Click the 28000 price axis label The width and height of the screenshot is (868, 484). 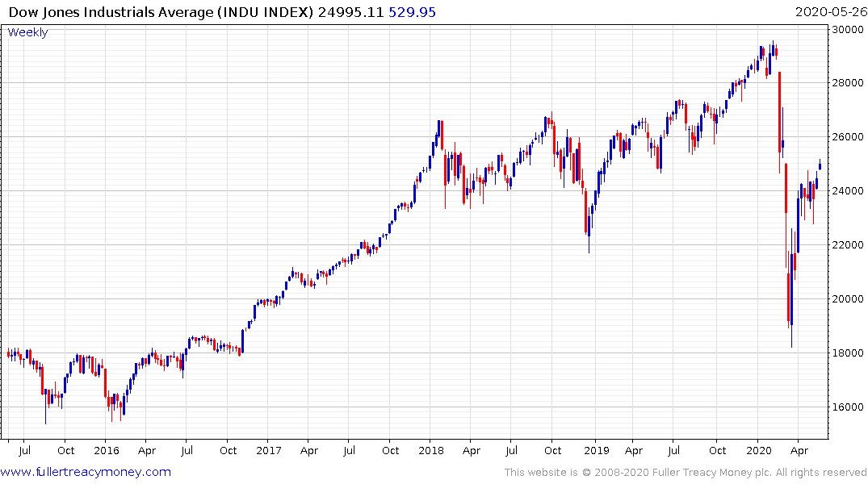point(848,83)
